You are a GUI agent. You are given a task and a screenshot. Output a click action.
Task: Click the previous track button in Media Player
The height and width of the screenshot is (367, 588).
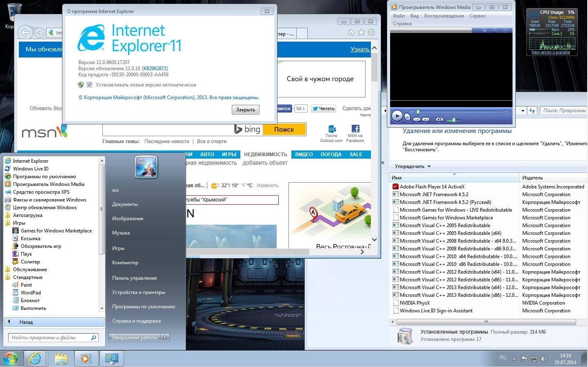417,119
